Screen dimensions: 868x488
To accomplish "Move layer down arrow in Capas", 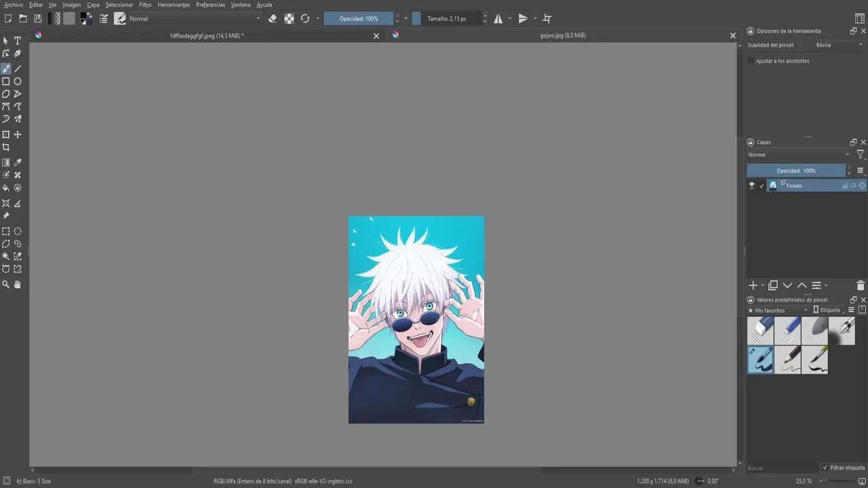I will pos(787,285).
